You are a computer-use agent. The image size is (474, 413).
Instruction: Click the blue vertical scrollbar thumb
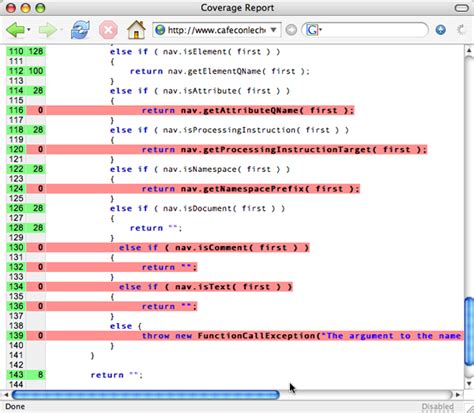(x=469, y=332)
